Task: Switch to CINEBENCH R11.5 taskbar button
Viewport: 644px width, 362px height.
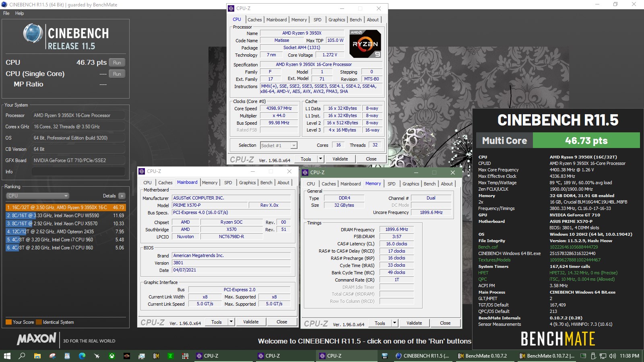Action: 423,356
